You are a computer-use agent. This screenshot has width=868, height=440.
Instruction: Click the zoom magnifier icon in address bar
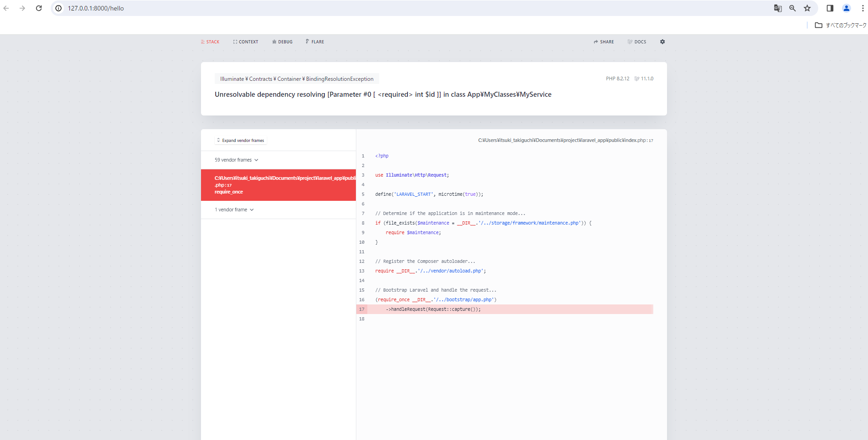point(793,8)
